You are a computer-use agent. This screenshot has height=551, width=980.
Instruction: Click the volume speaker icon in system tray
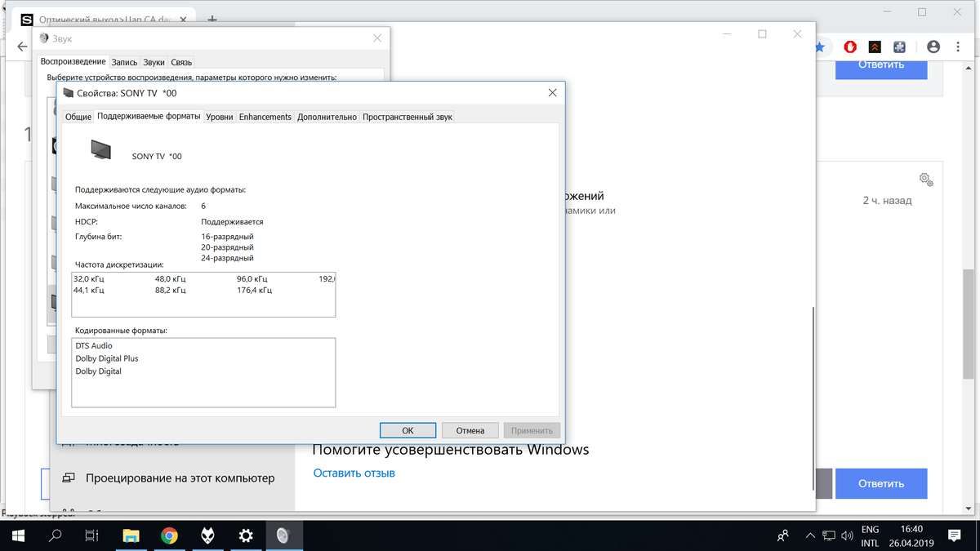coord(847,535)
